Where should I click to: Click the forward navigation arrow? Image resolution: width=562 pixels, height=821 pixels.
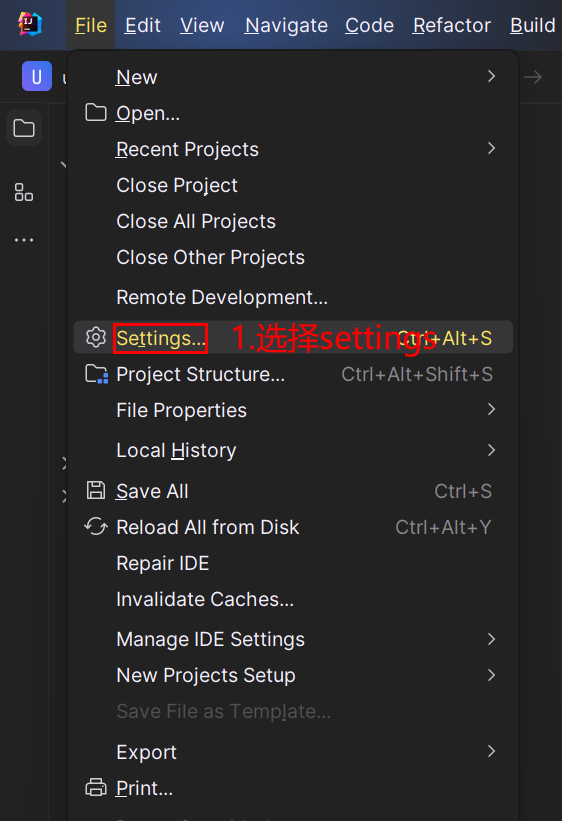click(x=533, y=77)
